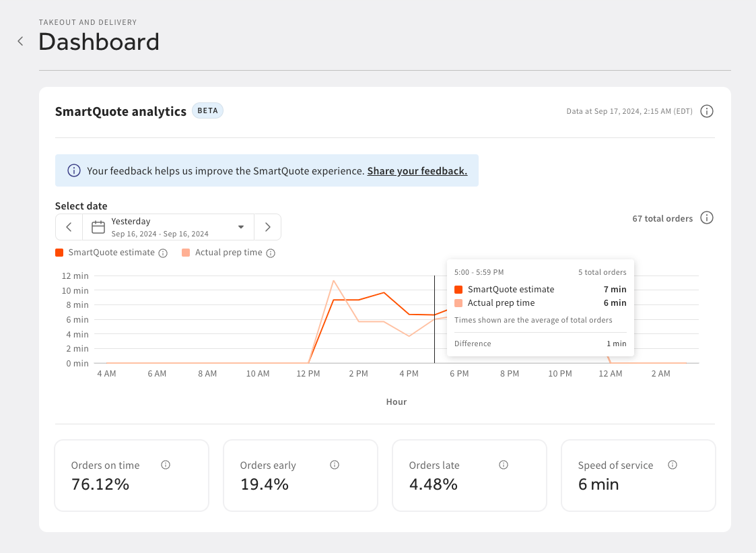Image resolution: width=756 pixels, height=553 pixels.
Task: Select the Orders on time 76.12% card
Action: tap(131, 476)
